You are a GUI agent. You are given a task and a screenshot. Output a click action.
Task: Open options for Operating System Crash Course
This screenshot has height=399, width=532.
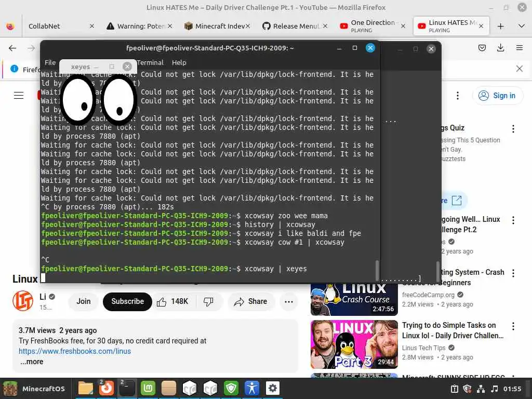[x=513, y=273]
